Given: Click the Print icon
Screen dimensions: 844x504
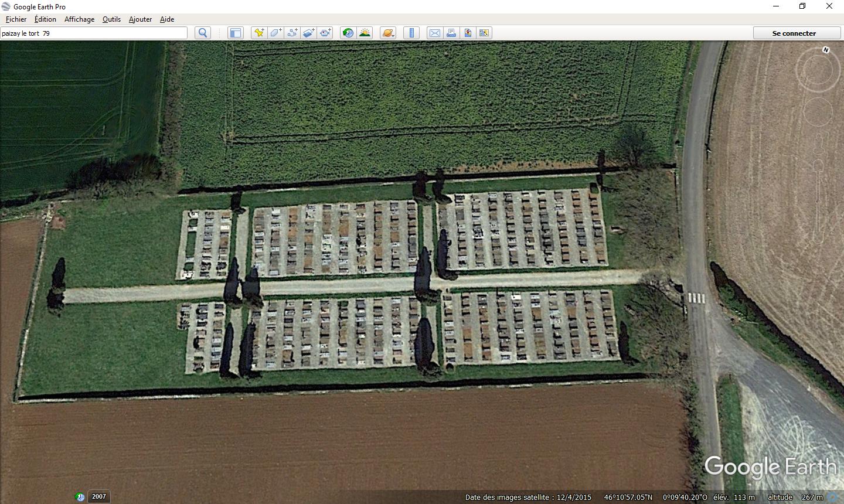Looking at the screenshot, I should pyautogui.click(x=451, y=33).
